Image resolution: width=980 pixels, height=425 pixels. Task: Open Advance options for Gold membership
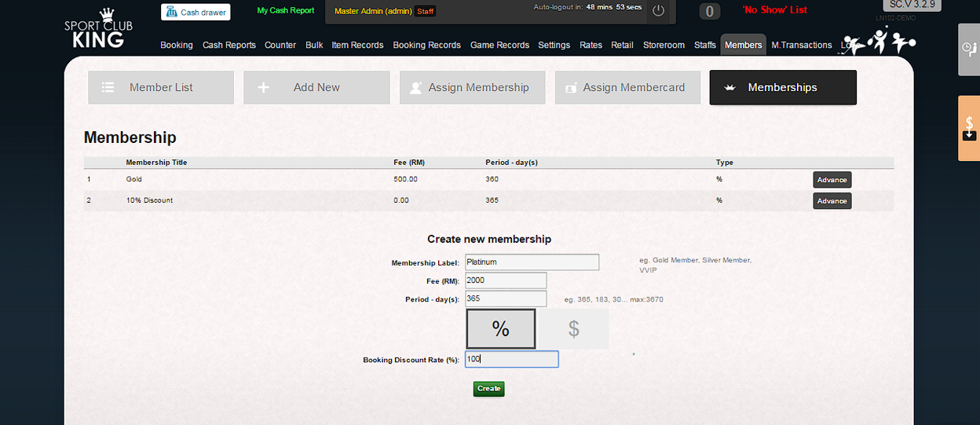pos(832,180)
